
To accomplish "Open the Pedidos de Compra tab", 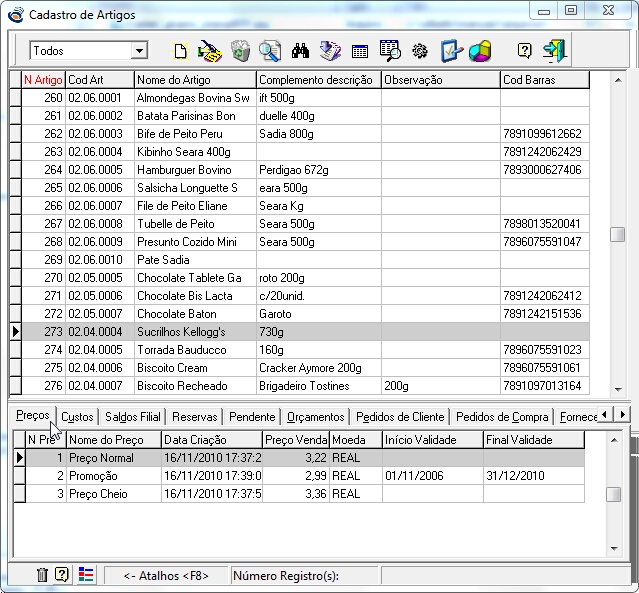I will (x=502, y=417).
